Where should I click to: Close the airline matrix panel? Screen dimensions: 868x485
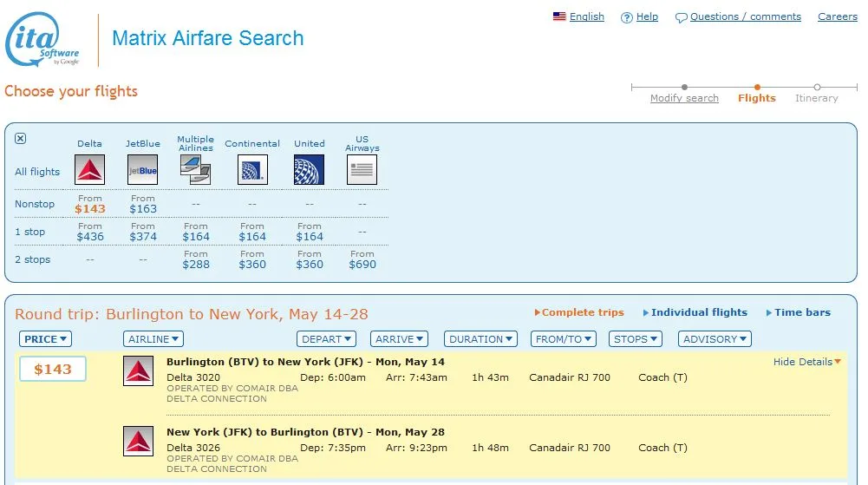click(x=21, y=139)
